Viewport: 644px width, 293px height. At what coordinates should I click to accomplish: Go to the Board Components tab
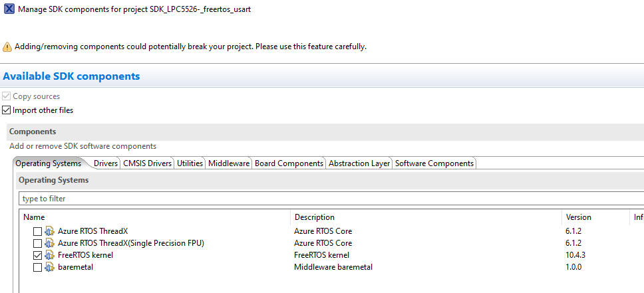pyautogui.click(x=289, y=163)
